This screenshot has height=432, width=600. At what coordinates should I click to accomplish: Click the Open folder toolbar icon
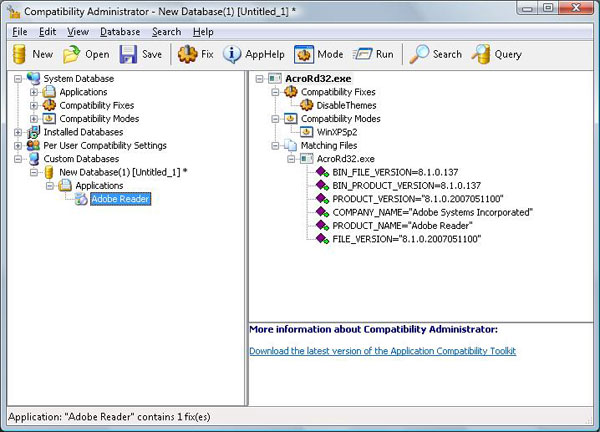(72, 54)
